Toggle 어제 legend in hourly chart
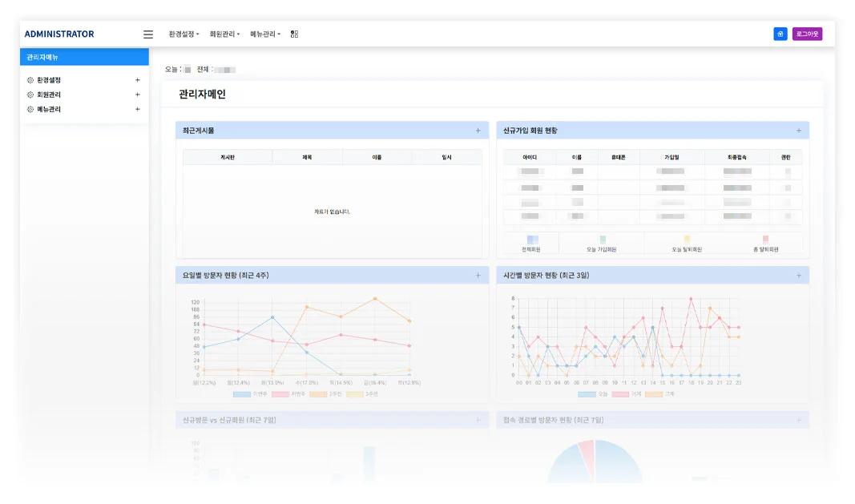855x504 pixels. coord(627,393)
